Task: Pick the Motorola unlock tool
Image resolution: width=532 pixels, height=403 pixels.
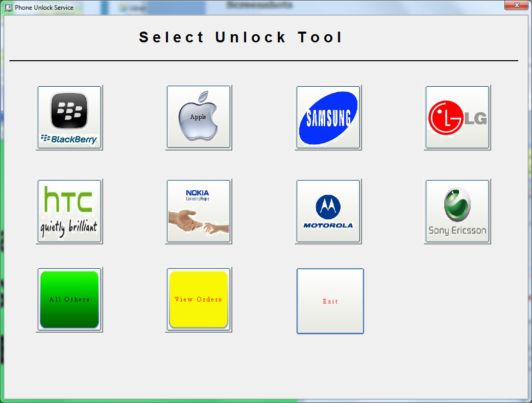Action: (328, 212)
